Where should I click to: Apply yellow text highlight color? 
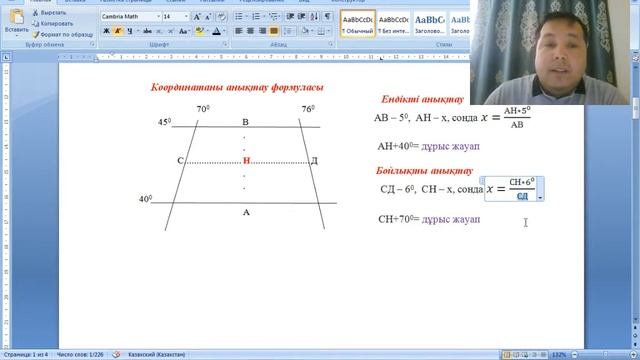199,31
